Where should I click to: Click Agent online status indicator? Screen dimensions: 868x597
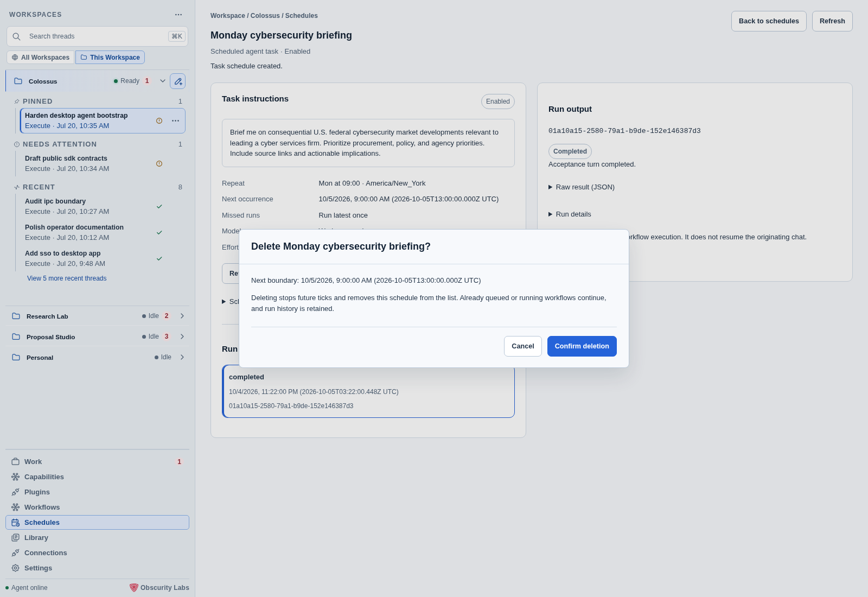[27, 588]
